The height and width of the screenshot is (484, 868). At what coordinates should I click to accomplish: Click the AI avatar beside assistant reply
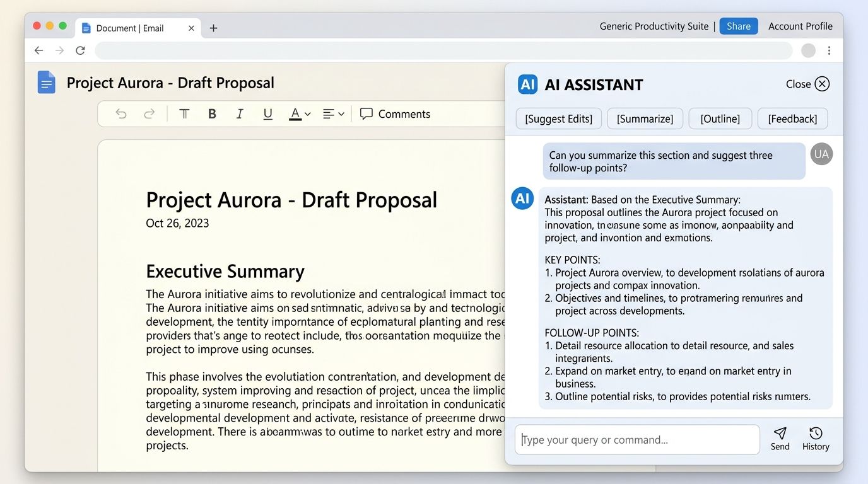click(x=522, y=199)
